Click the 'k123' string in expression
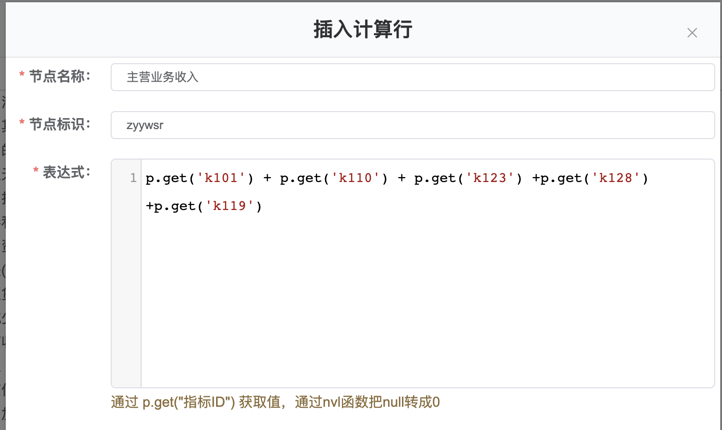The height and width of the screenshot is (430, 722). tap(489, 179)
